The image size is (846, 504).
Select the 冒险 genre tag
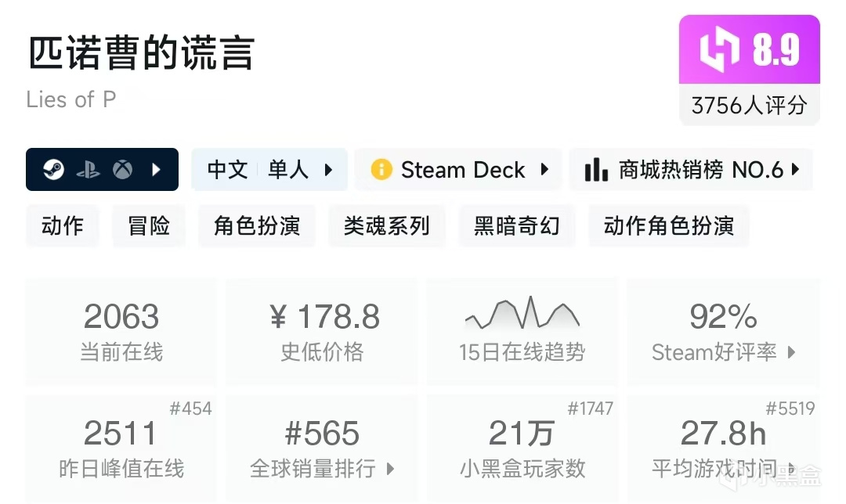coord(149,226)
